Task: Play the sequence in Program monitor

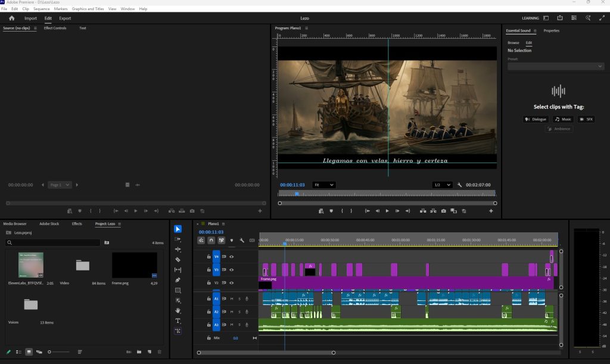Action: pos(387,211)
